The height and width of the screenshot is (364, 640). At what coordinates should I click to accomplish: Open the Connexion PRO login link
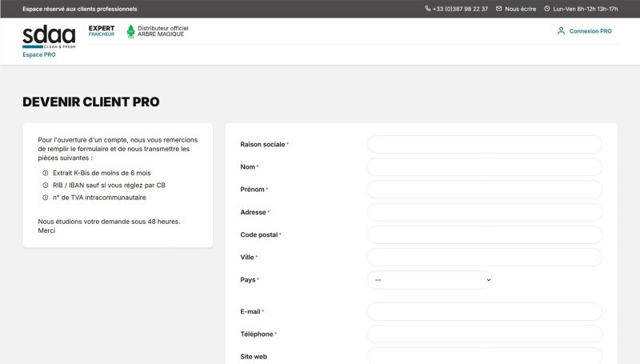pyautogui.click(x=590, y=31)
